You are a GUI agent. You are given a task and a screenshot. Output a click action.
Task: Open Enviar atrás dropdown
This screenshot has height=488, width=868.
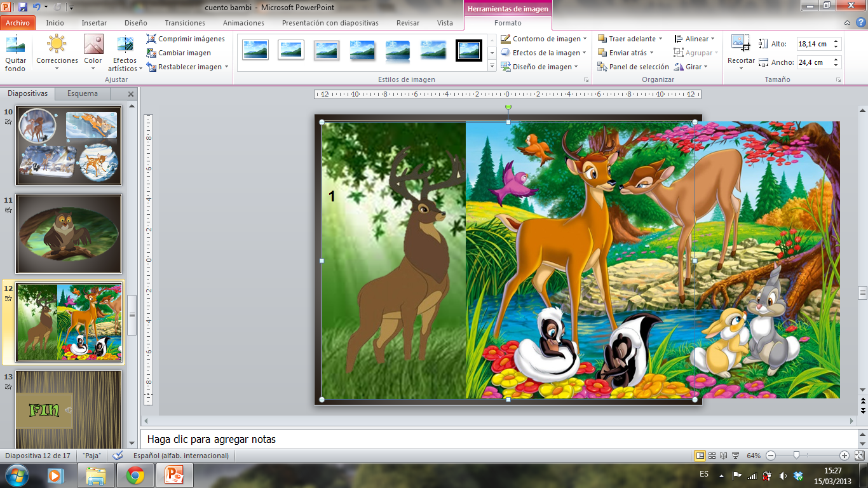626,53
